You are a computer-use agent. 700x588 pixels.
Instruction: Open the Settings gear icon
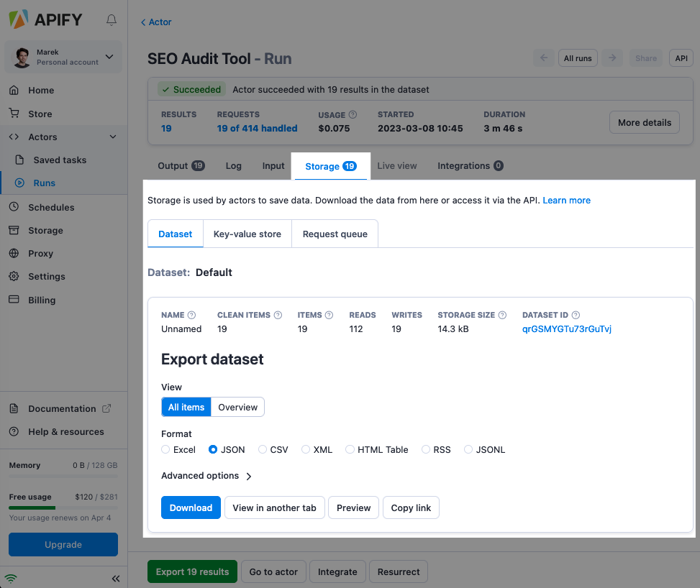point(14,277)
